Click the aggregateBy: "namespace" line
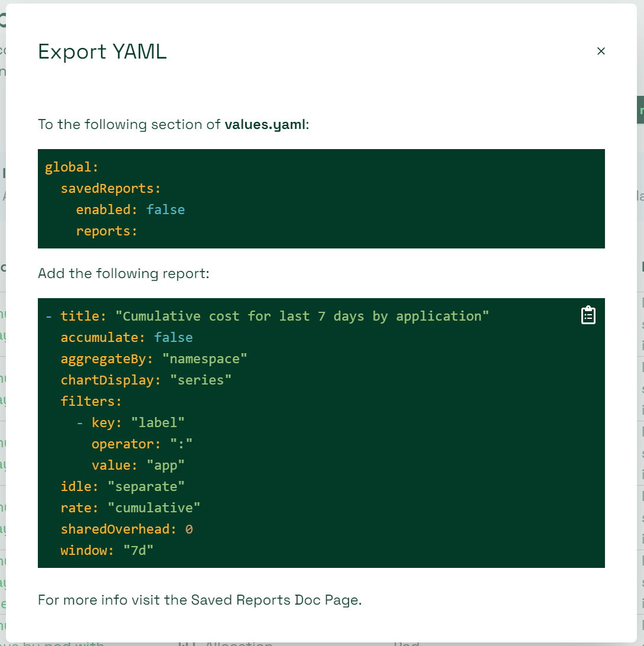This screenshot has height=646, width=644. 154,359
